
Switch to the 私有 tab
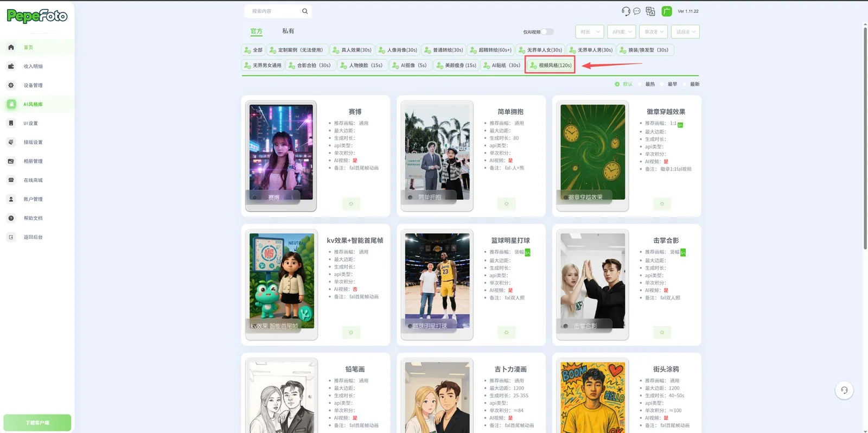click(288, 31)
